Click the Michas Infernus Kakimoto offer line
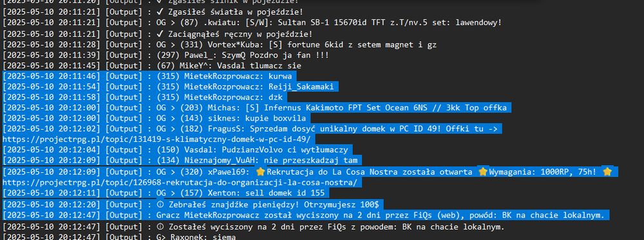This screenshot has height=240, width=644. pos(257,108)
